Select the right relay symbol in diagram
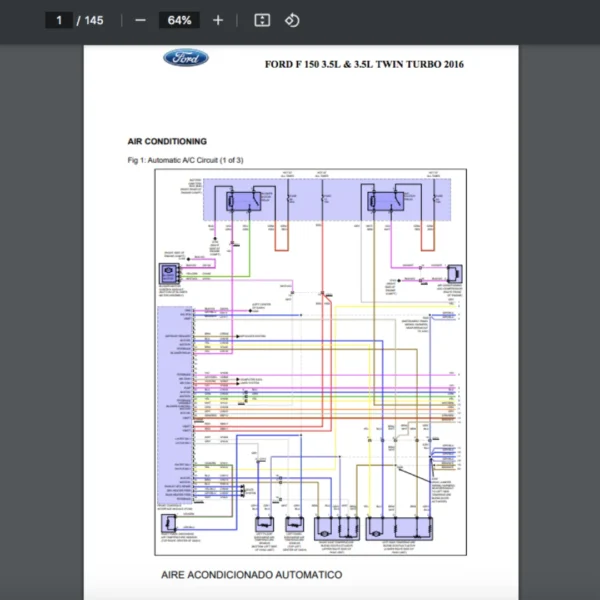This screenshot has width=600, height=600. click(x=384, y=200)
